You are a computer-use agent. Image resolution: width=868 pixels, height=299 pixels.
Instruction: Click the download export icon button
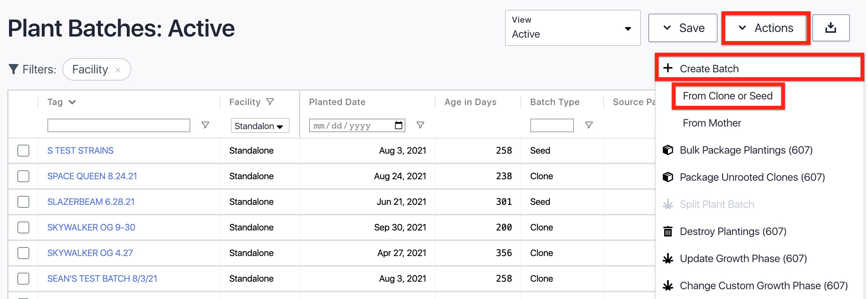tap(831, 28)
